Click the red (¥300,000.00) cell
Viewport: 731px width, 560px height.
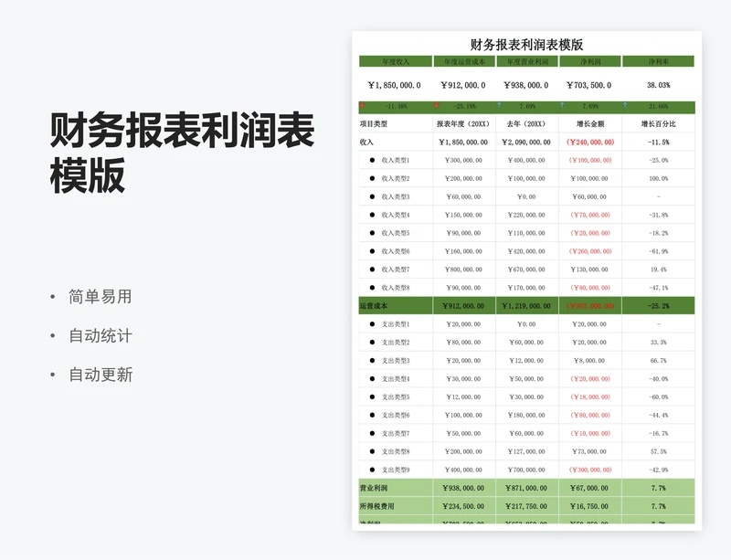point(589,470)
